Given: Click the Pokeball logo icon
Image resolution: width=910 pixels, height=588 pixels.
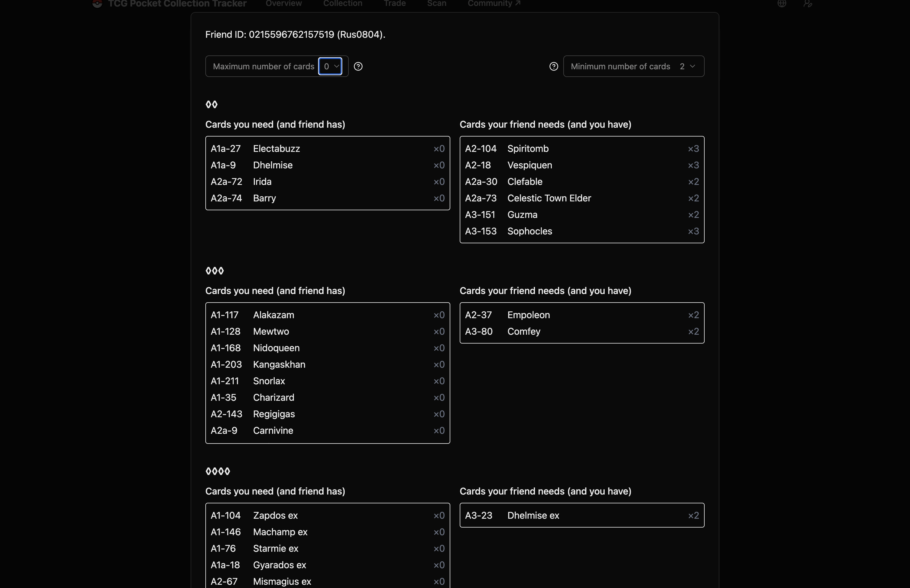Looking at the screenshot, I should tap(97, 4).
